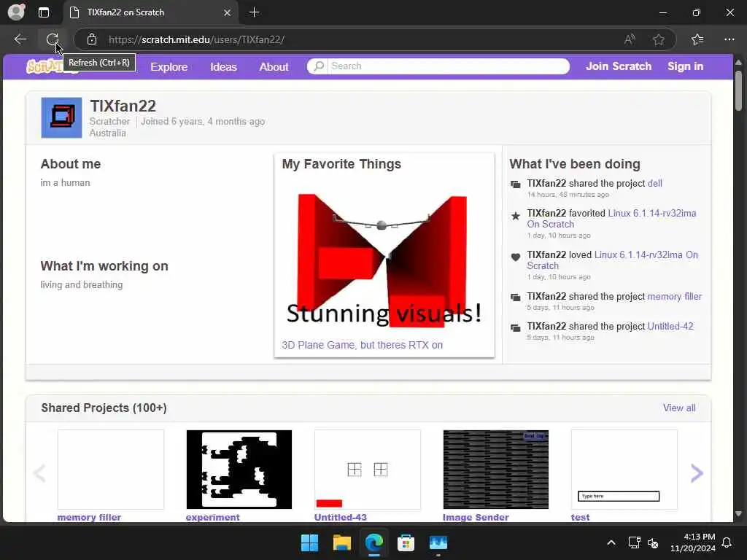Open the notifications bell icon

pos(727,542)
